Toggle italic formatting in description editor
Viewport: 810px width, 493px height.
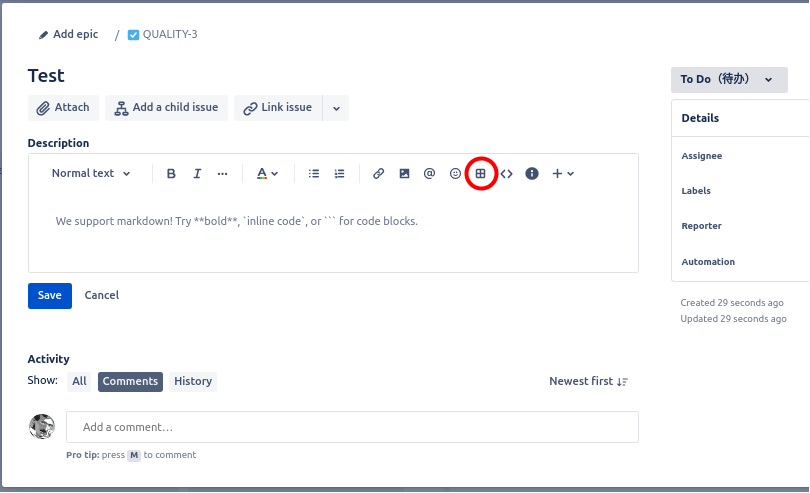(197, 174)
